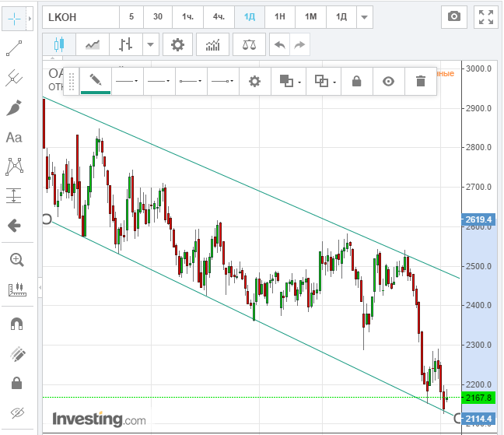Expand the cursor tool options arrow

pos(30,19)
